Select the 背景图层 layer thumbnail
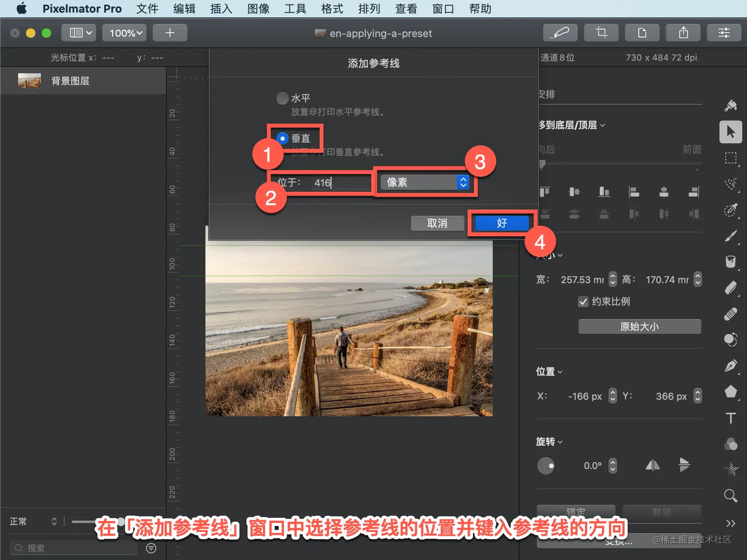This screenshot has width=747, height=560. click(x=30, y=81)
